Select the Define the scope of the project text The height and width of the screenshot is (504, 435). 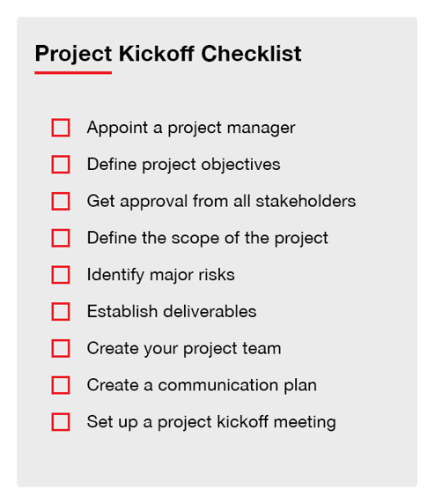click(x=208, y=239)
